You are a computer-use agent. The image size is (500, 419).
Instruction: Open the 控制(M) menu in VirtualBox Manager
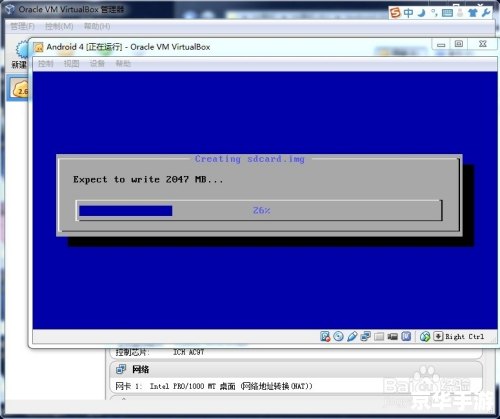[59, 26]
